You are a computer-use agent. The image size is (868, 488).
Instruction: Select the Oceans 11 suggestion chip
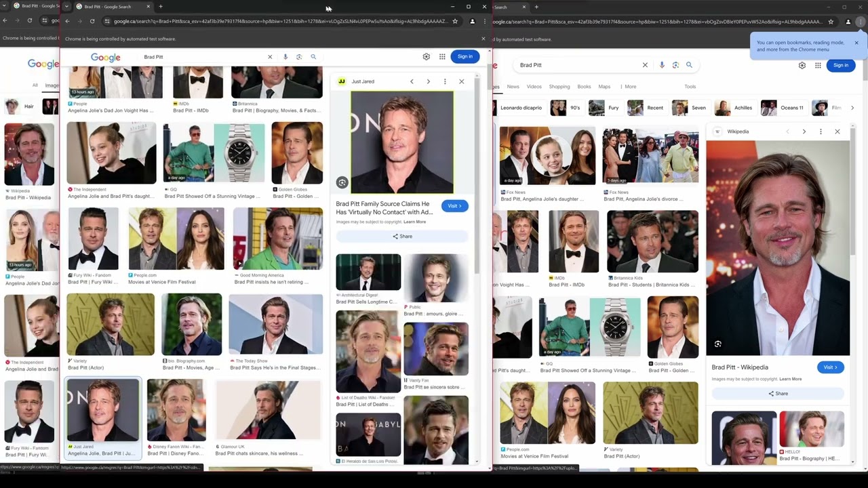[x=784, y=108]
